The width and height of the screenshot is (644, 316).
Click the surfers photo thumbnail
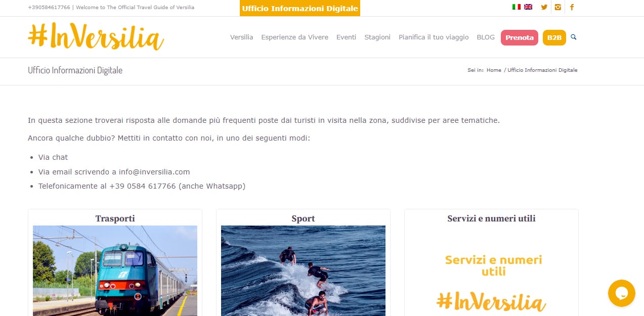click(x=303, y=270)
